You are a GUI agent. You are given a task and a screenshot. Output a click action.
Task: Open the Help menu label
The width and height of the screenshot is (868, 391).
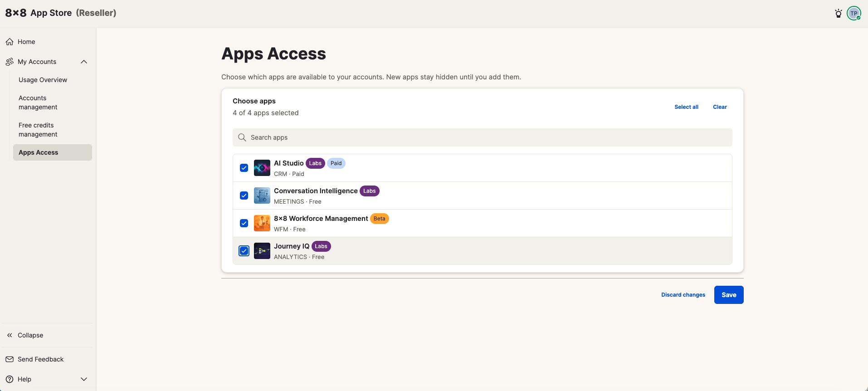click(x=24, y=379)
